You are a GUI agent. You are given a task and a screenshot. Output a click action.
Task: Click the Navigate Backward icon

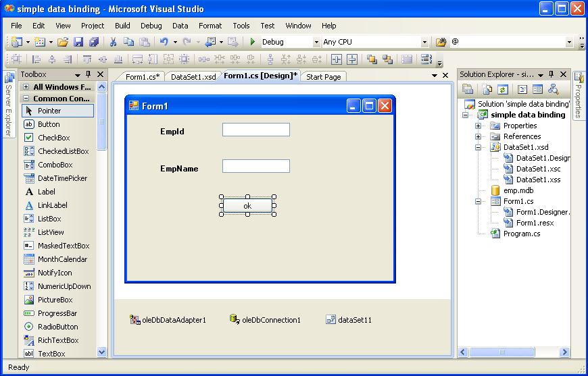click(x=210, y=42)
